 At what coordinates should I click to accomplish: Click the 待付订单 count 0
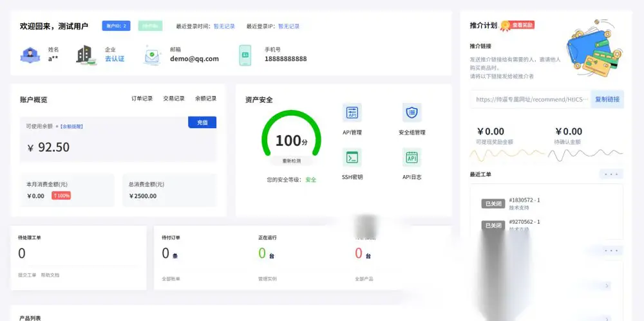[166, 253]
